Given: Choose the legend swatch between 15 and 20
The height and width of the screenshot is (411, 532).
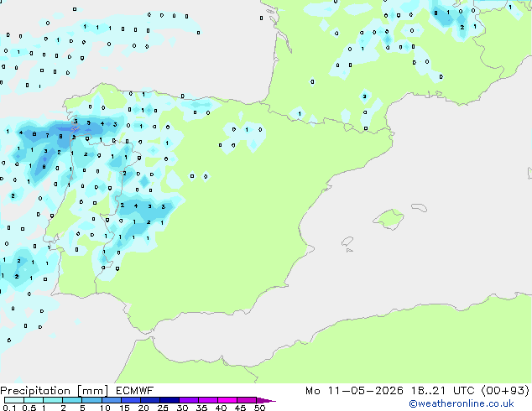Looking at the screenshot, I should tap(130, 400).
